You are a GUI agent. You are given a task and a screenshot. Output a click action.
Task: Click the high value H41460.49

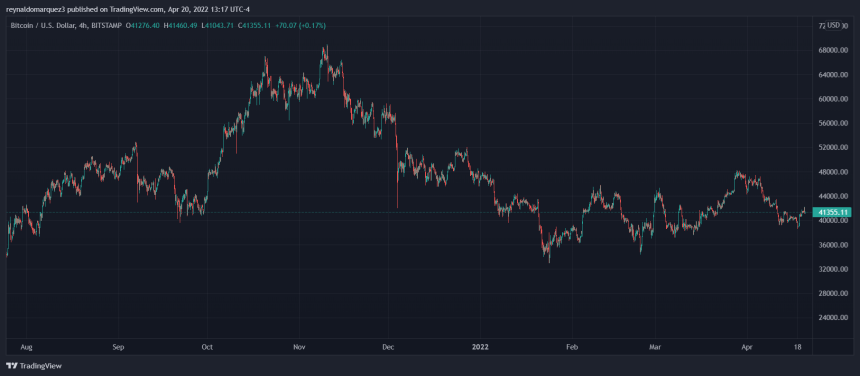180,25
